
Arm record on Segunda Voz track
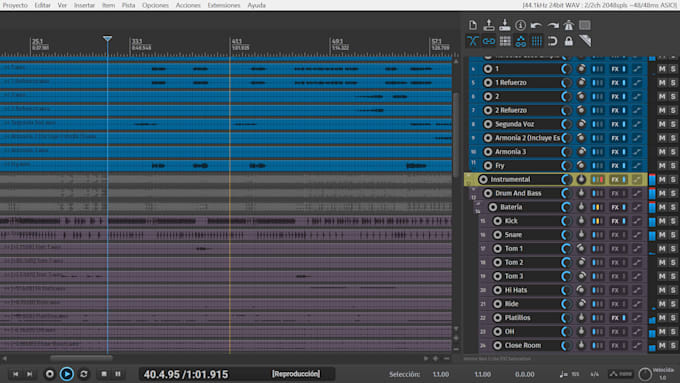(x=488, y=124)
